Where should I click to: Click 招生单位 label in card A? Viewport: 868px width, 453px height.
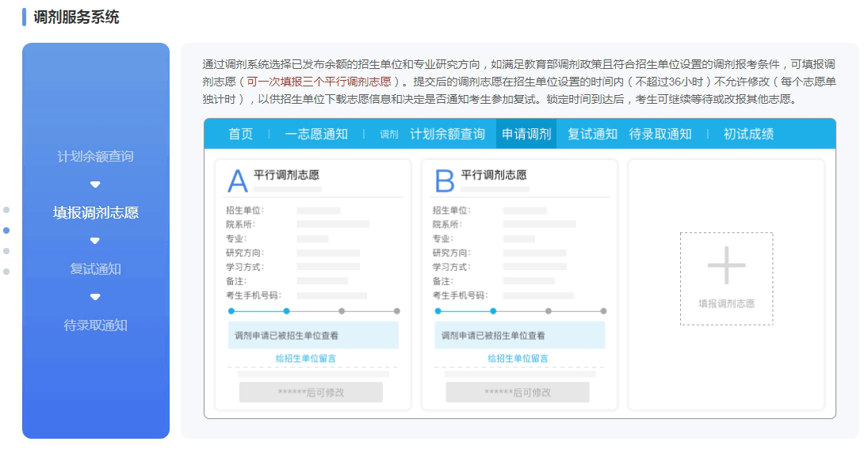pos(245,210)
